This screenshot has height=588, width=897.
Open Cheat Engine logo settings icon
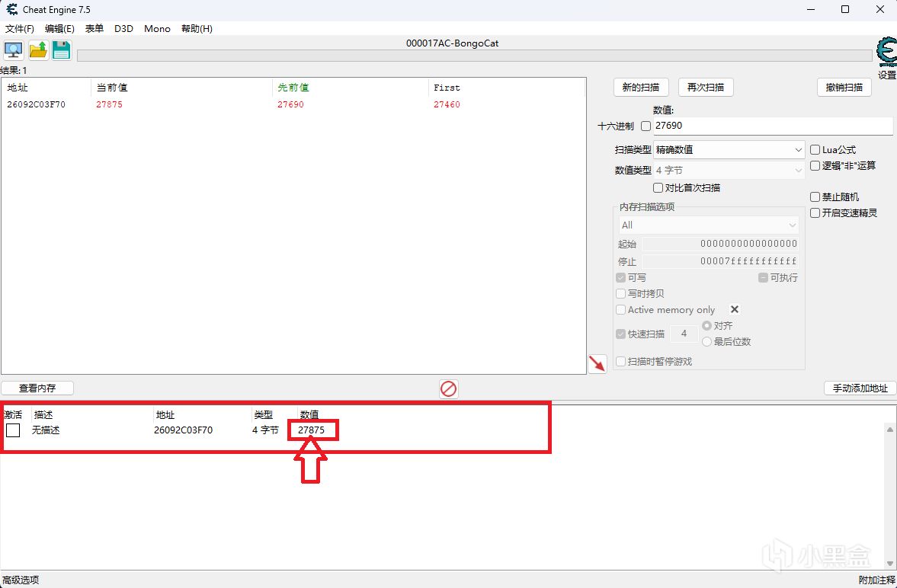886,52
